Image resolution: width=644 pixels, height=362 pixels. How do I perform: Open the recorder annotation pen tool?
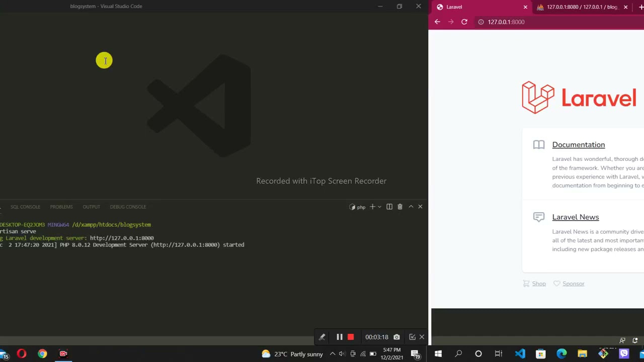[322, 337]
